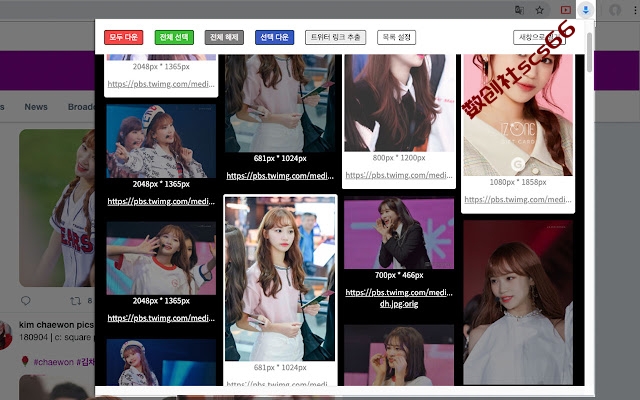The image size is (640, 400).
Task: Open the blue download extension icon
Action: pyautogui.click(x=586, y=10)
